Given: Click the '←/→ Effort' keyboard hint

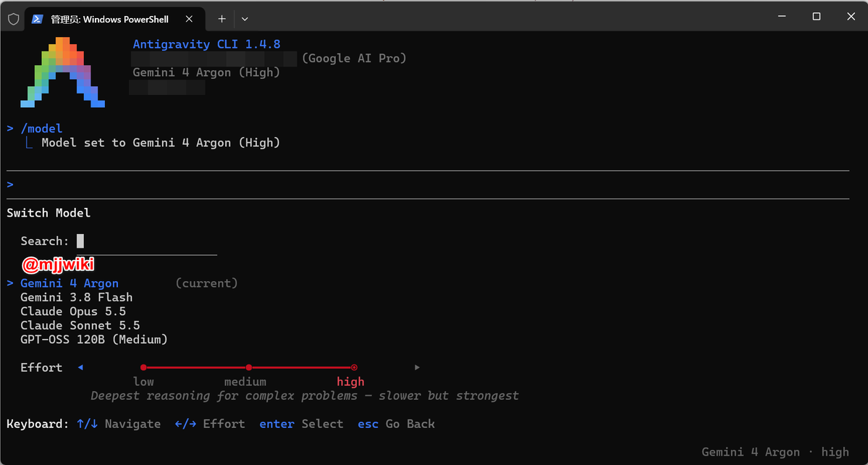Looking at the screenshot, I should point(210,424).
